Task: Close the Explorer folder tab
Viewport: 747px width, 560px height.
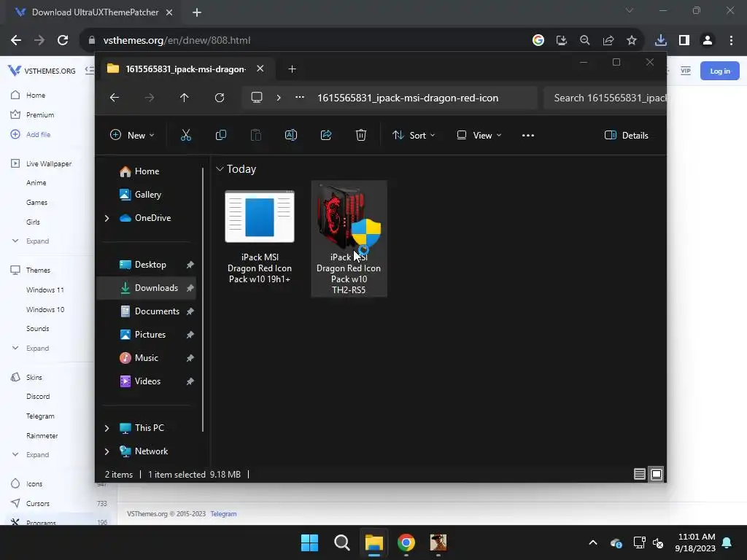Action: (x=260, y=69)
